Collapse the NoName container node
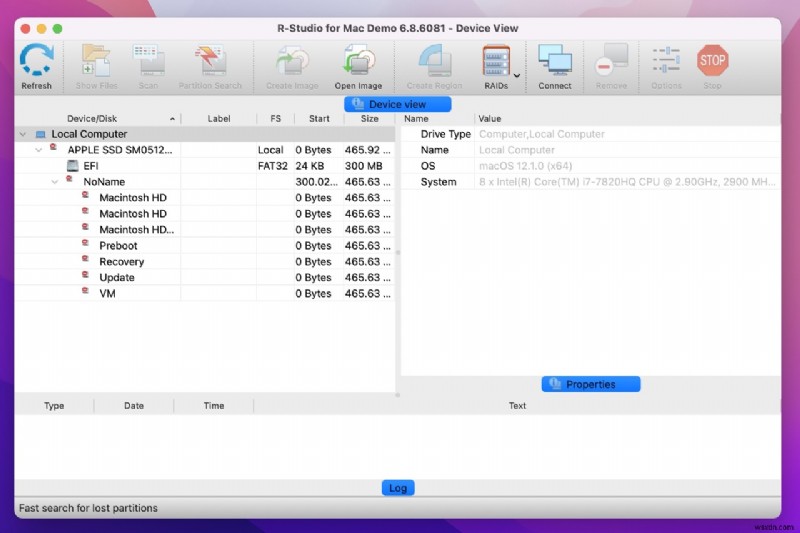Viewport: 800px width, 533px height. pyautogui.click(x=55, y=182)
